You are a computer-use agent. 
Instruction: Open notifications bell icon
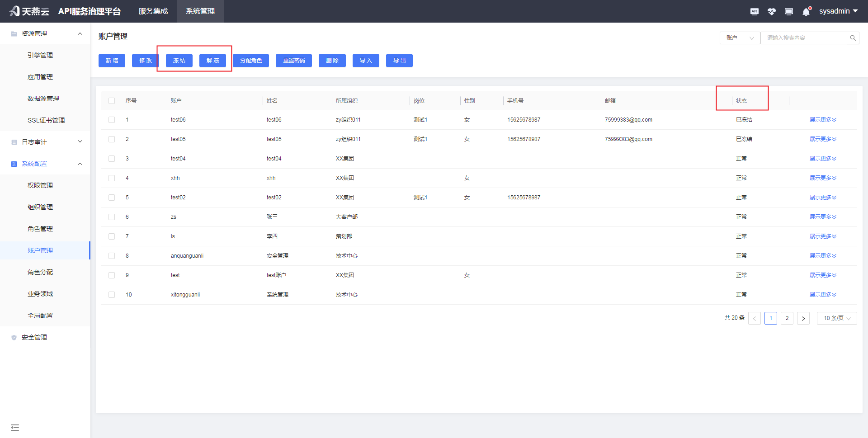(x=806, y=12)
